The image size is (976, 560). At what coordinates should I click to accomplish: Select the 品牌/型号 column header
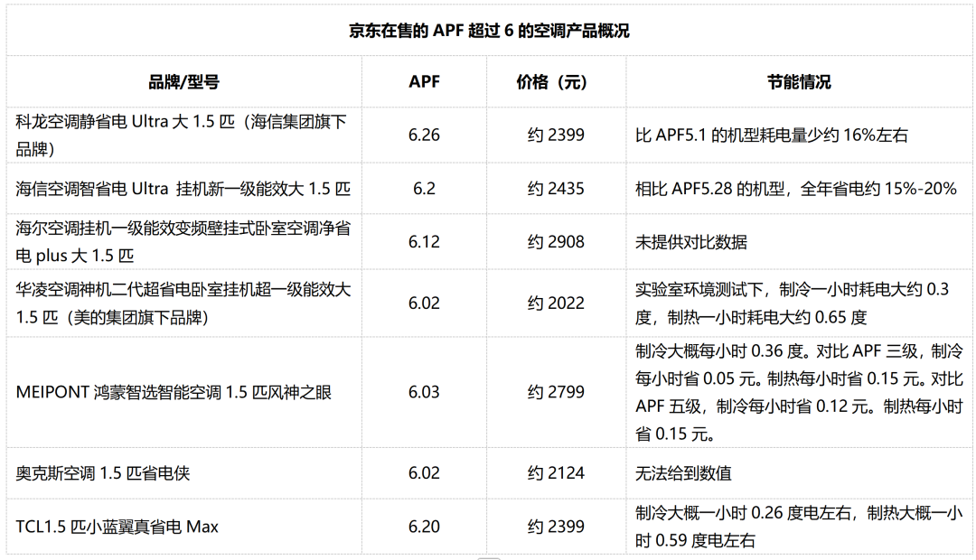[183, 82]
